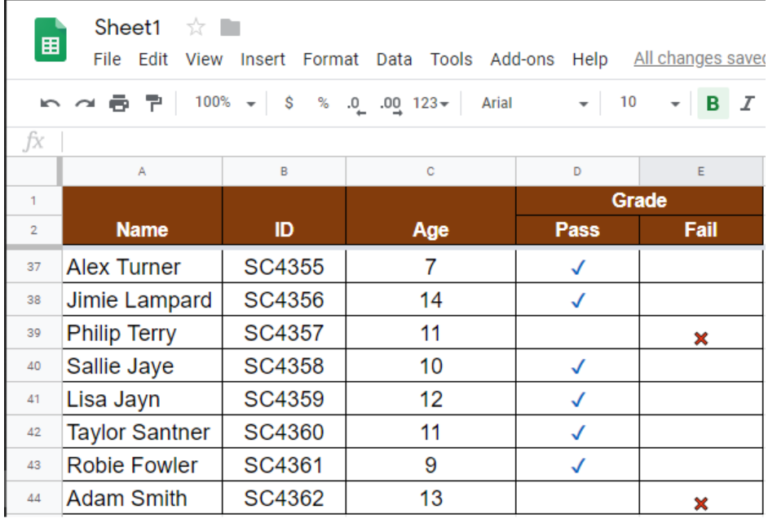This screenshot has height=519, width=768.
Task: Open the move-to-folder icon
Action: pyautogui.click(x=230, y=27)
